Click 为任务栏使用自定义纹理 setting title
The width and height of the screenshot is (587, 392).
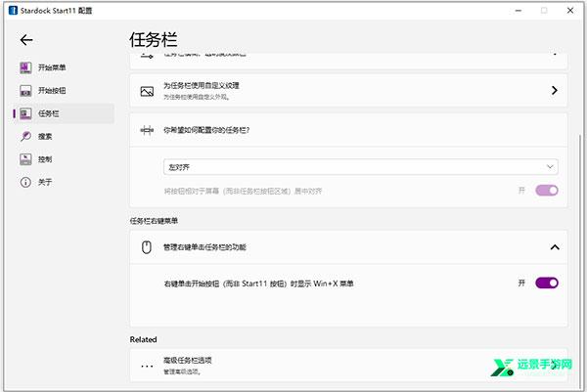[201, 86]
